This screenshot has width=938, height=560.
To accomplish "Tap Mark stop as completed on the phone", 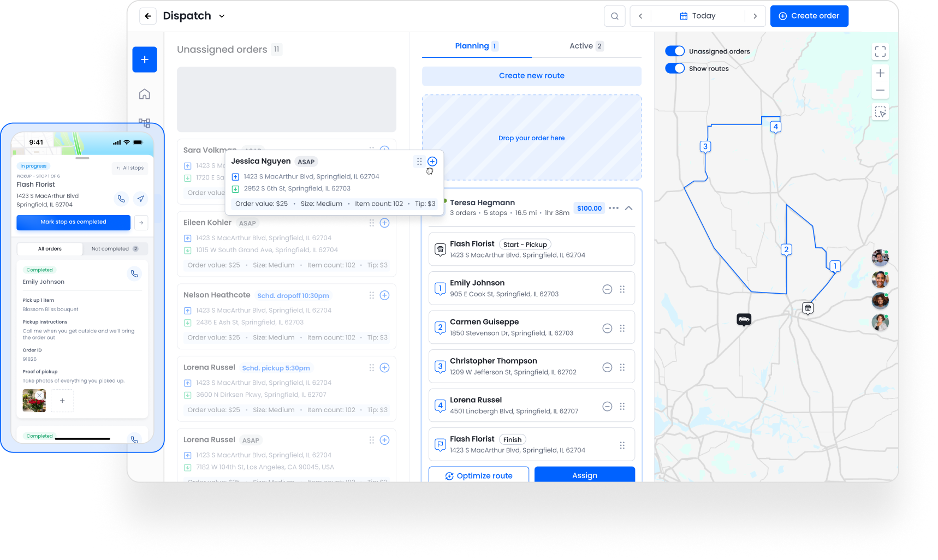I will point(73,222).
